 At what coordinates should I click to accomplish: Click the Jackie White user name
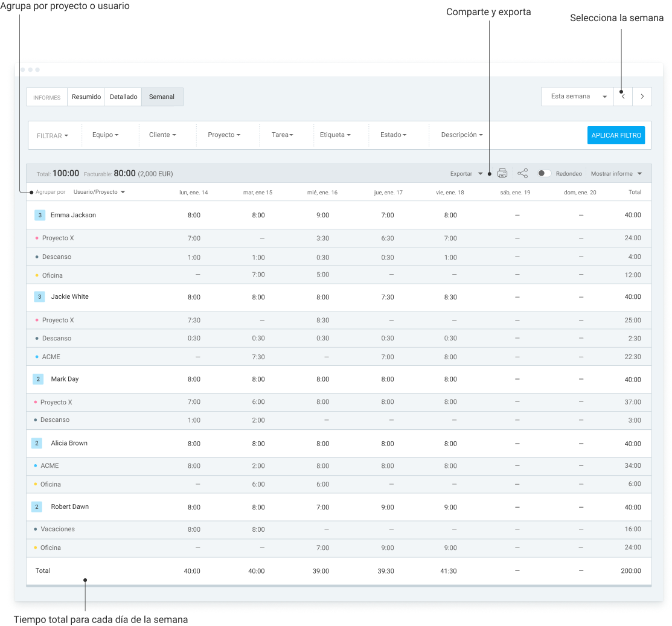pos(70,296)
